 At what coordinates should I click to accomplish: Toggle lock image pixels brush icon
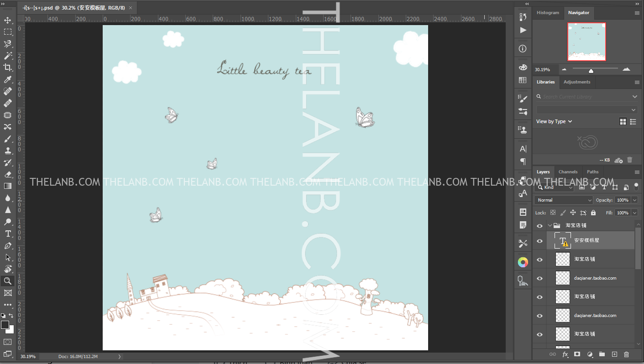click(563, 213)
